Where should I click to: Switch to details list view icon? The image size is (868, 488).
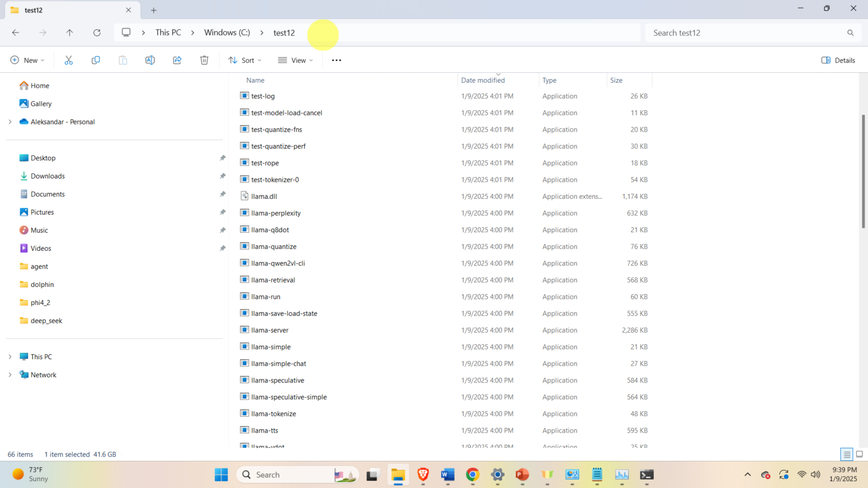847,454
